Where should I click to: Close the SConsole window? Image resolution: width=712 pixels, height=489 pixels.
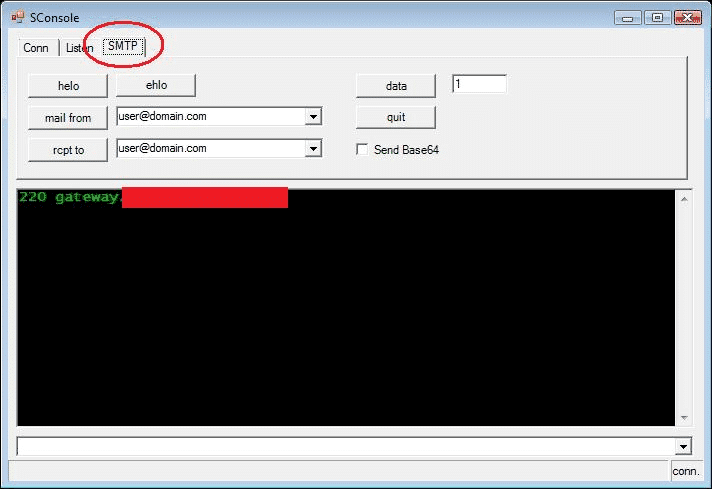pos(687,18)
